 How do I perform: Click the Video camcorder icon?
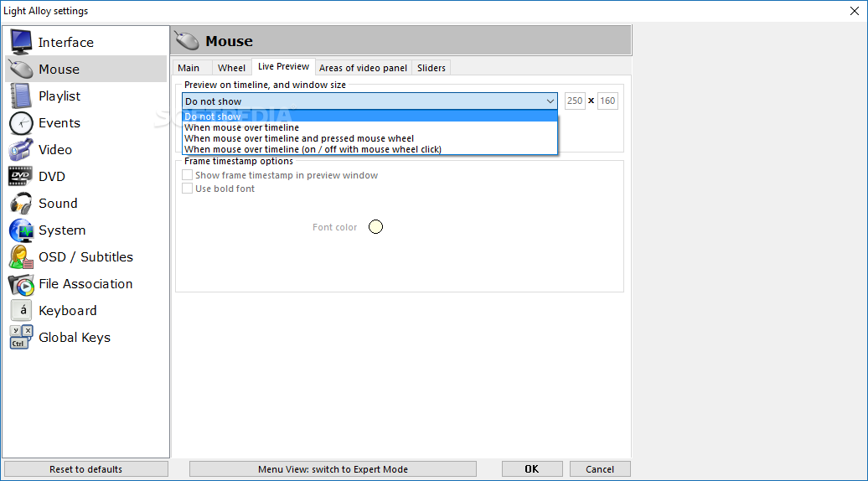[x=21, y=149]
